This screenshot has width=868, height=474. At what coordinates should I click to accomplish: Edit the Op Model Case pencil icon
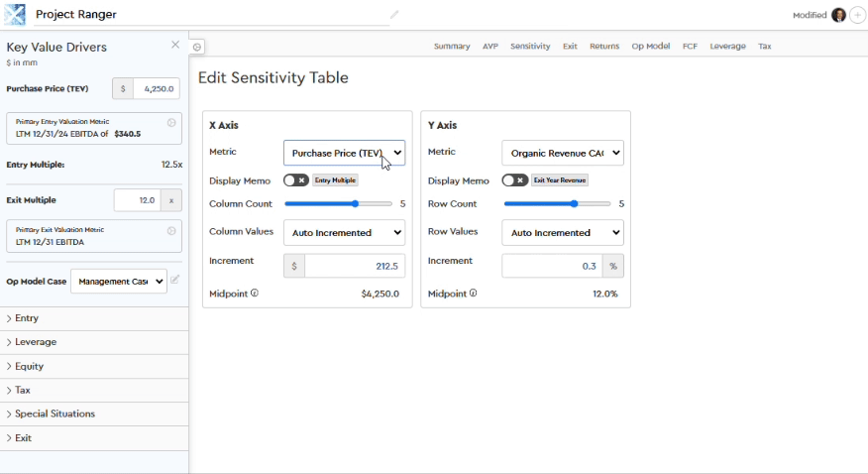coord(175,281)
